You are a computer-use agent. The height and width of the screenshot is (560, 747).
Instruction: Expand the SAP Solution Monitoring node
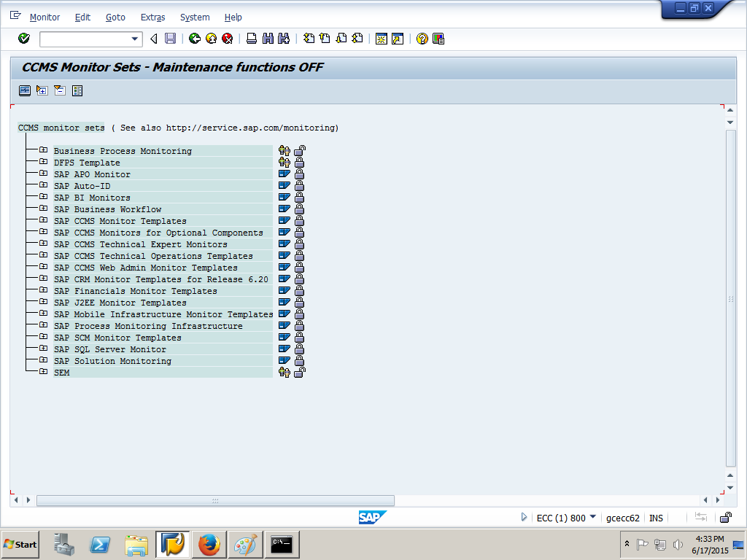[x=43, y=360]
